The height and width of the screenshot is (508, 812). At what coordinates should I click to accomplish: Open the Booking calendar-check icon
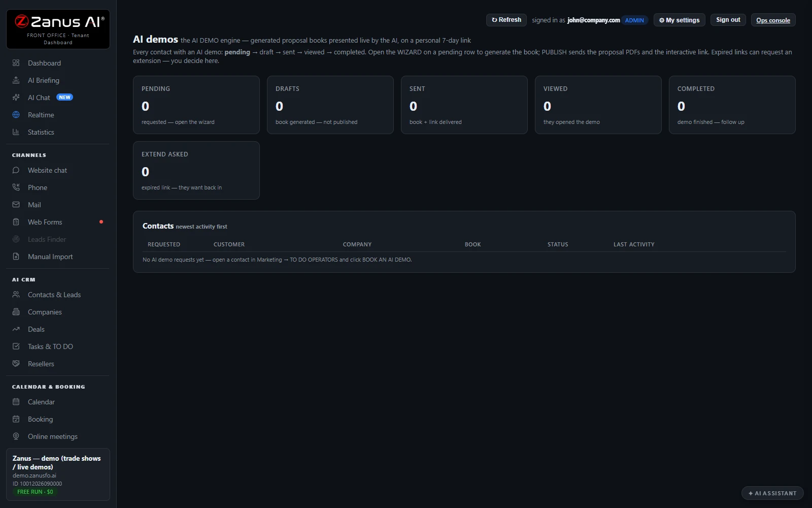[16, 419]
